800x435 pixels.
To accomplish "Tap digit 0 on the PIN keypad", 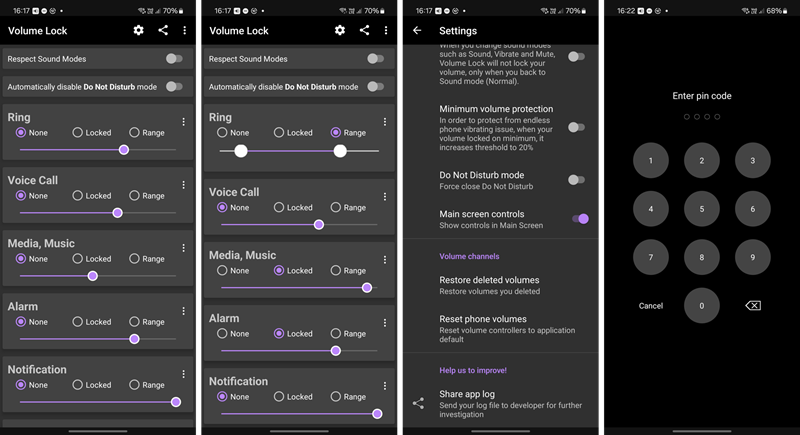I will point(702,305).
